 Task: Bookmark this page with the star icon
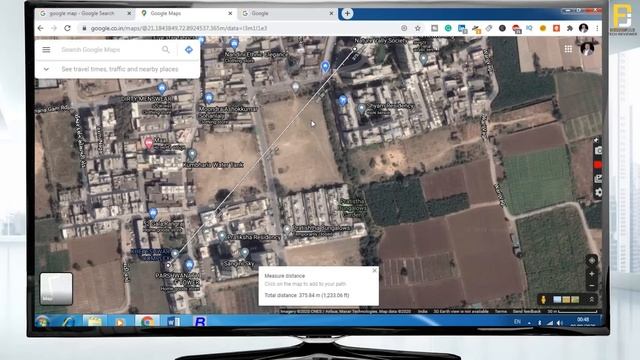[418, 28]
